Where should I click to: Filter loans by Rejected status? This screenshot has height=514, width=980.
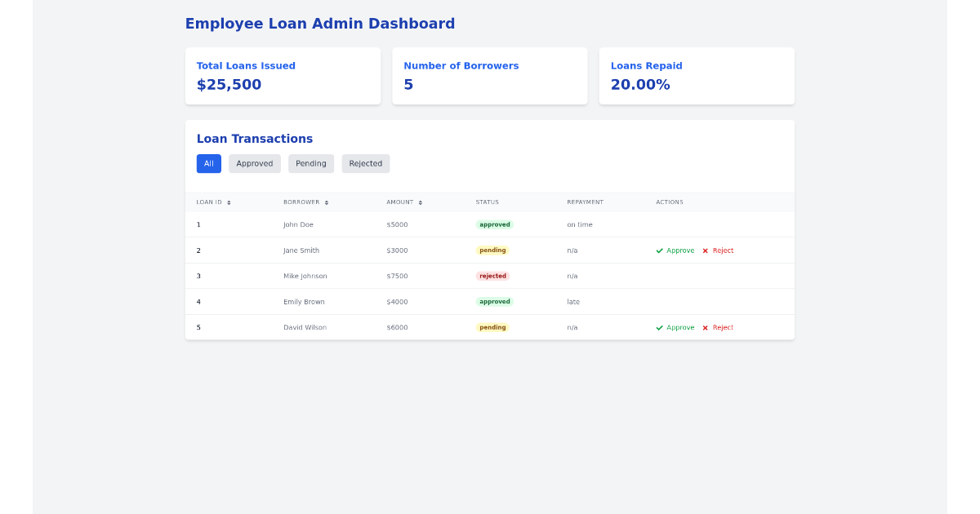pyautogui.click(x=365, y=163)
